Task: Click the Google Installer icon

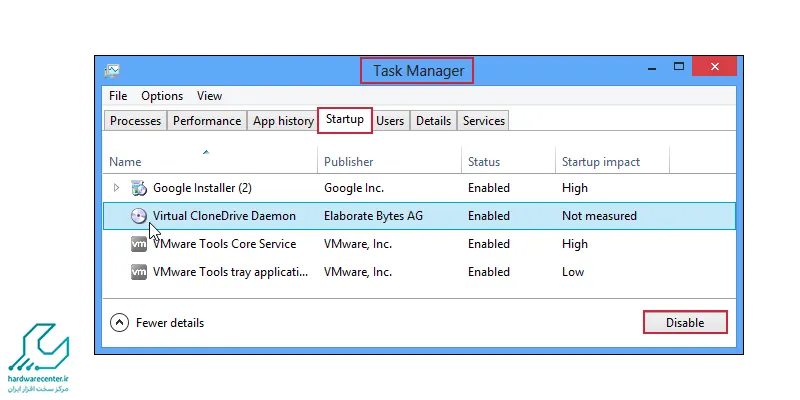Action: 139,188
